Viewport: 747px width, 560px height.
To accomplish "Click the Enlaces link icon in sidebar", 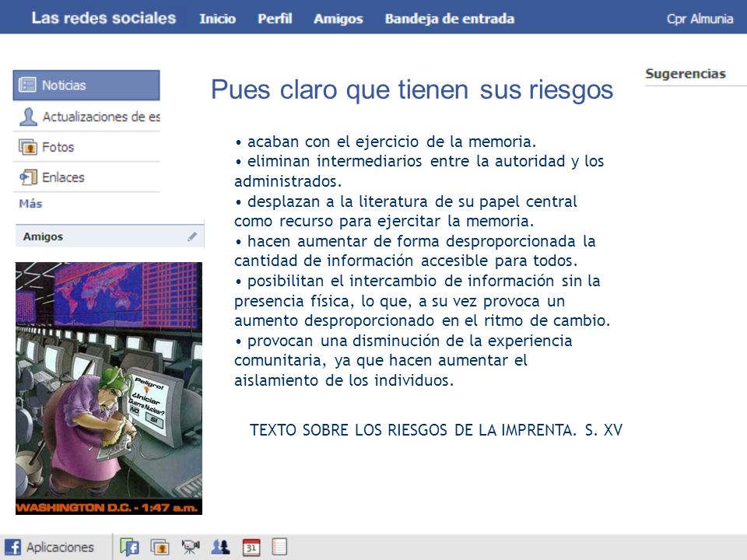I will point(28,177).
